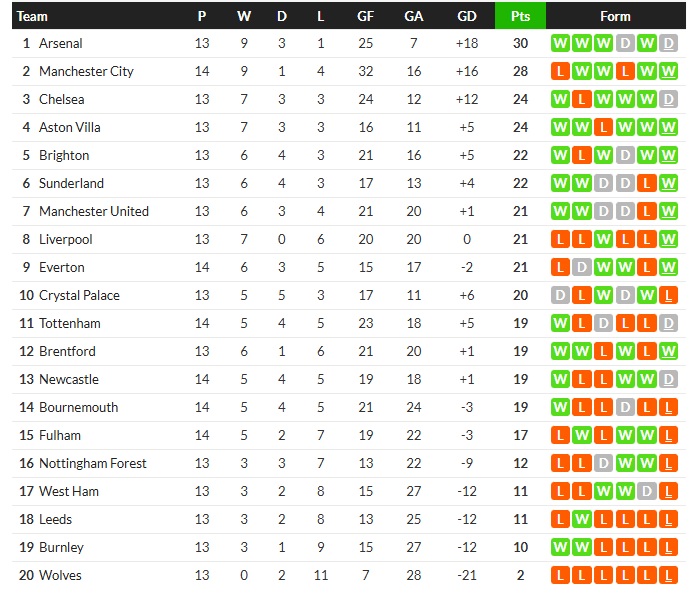The width and height of the screenshot is (698, 603).
Task: Open the Manchester City team link
Action: click(x=85, y=71)
